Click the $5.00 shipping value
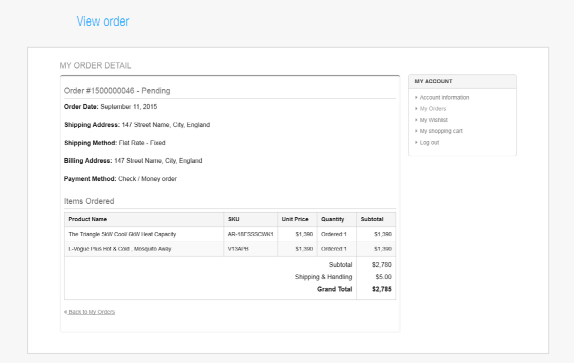This screenshot has width=574, height=363. [x=383, y=277]
